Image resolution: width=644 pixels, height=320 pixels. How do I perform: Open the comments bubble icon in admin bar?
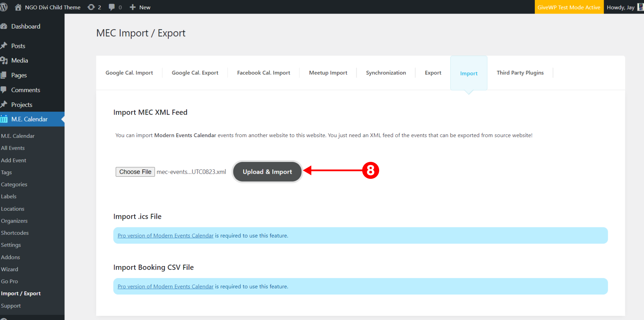pos(112,7)
